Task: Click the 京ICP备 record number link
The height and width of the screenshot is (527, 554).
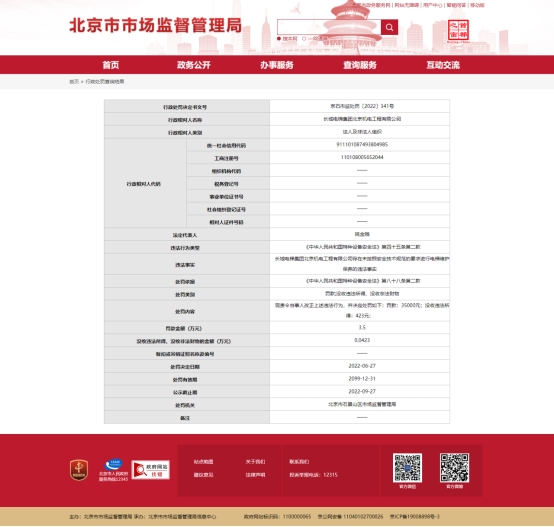Action: pyautogui.click(x=415, y=516)
